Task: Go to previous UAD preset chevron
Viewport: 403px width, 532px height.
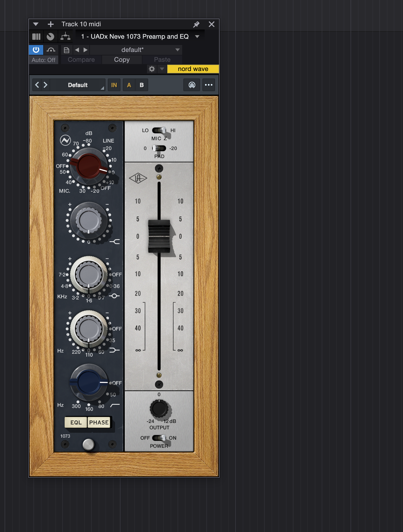Action: point(37,85)
